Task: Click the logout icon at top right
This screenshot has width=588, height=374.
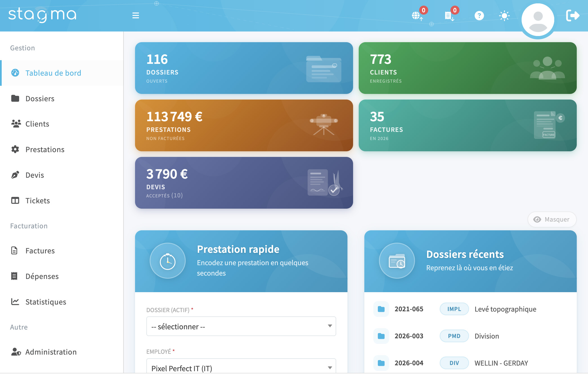Action: click(x=573, y=16)
